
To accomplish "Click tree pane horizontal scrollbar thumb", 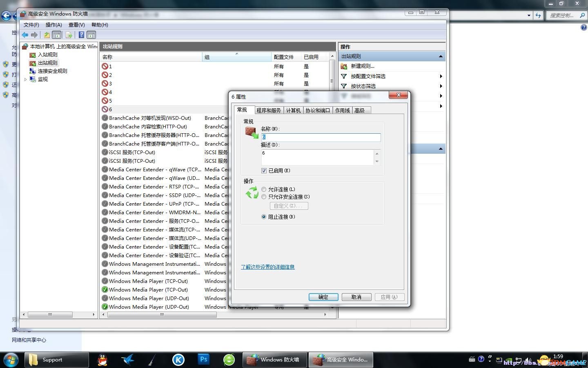I will [x=50, y=314].
